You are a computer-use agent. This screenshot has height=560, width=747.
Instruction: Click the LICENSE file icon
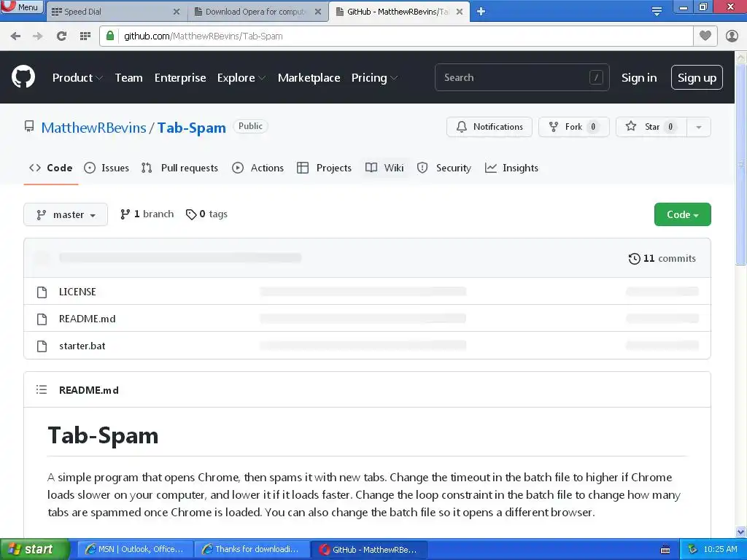point(42,292)
